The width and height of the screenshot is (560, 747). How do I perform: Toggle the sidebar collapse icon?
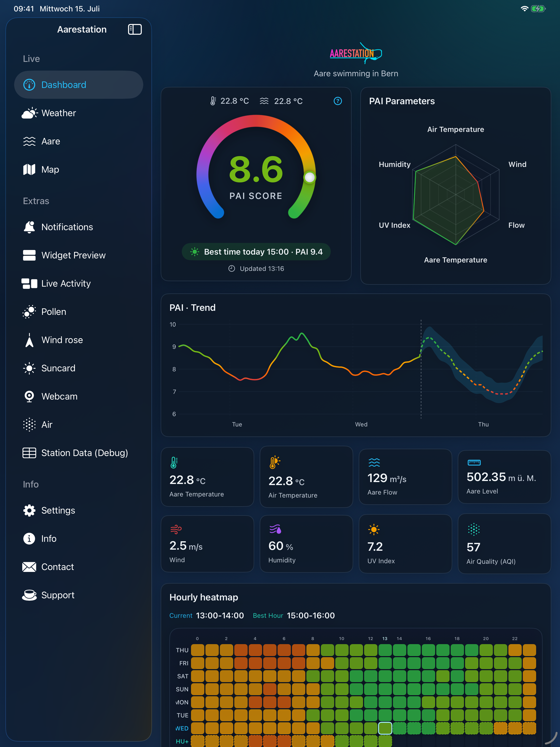135,29
